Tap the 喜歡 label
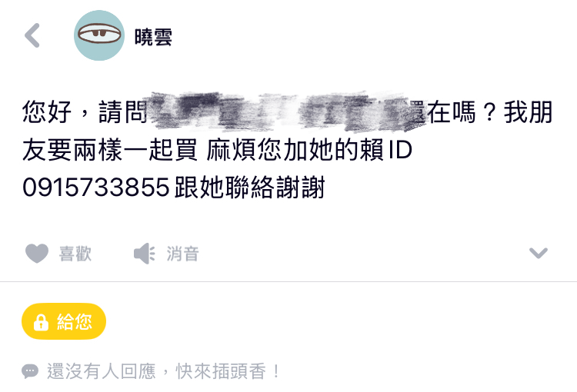The width and height of the screenshot is (577, 392). click(75, 254)
